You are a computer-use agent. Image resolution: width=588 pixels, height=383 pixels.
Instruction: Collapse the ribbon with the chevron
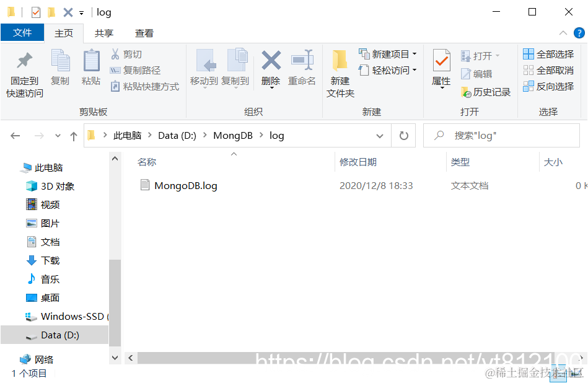(x=563, y=33)
